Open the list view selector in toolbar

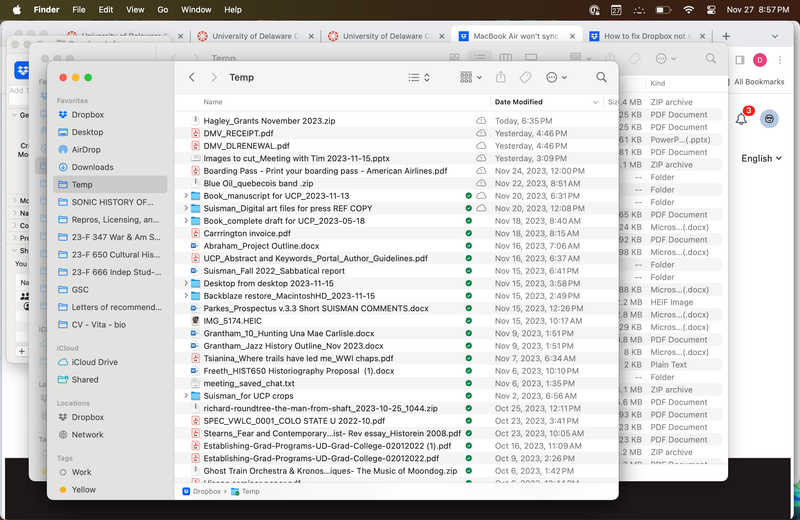click(x=419, y=77)
